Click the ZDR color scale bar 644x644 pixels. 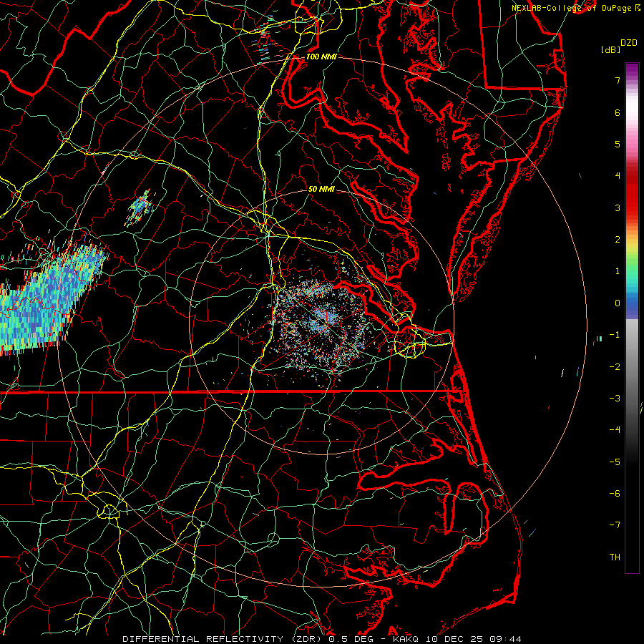[632, 318]
